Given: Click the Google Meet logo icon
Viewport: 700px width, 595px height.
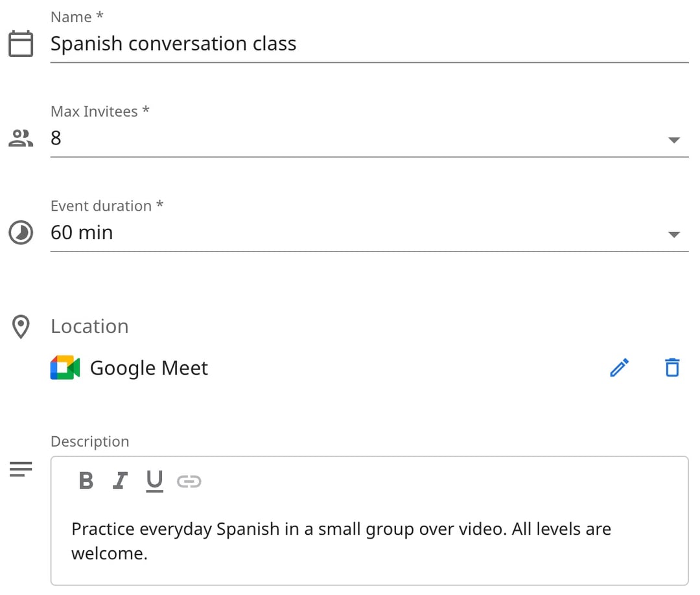Looking at the screenshot, I should point(65,367).
